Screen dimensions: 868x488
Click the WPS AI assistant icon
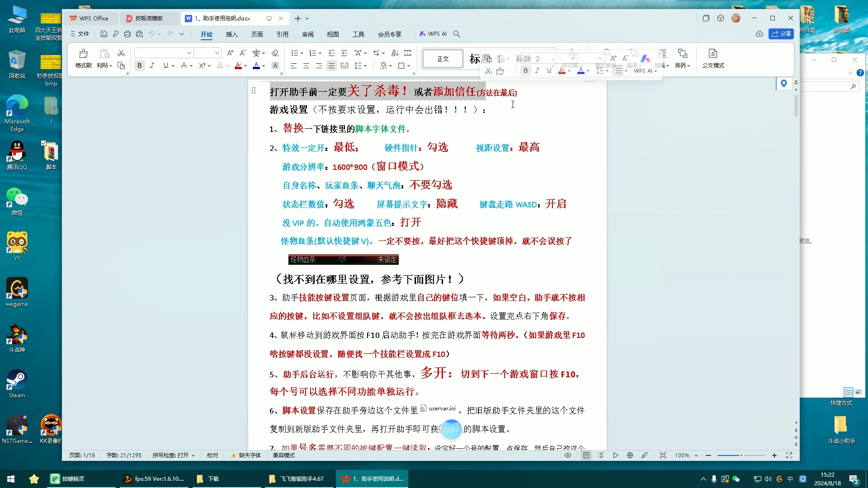[x=432, y=33]
